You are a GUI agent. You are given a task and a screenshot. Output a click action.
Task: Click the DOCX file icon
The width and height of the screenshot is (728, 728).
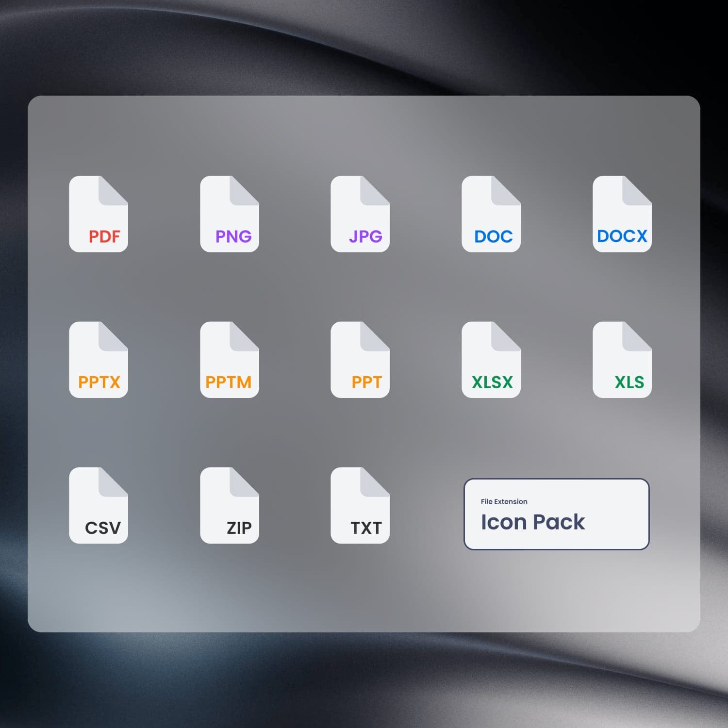pos(622,214)
